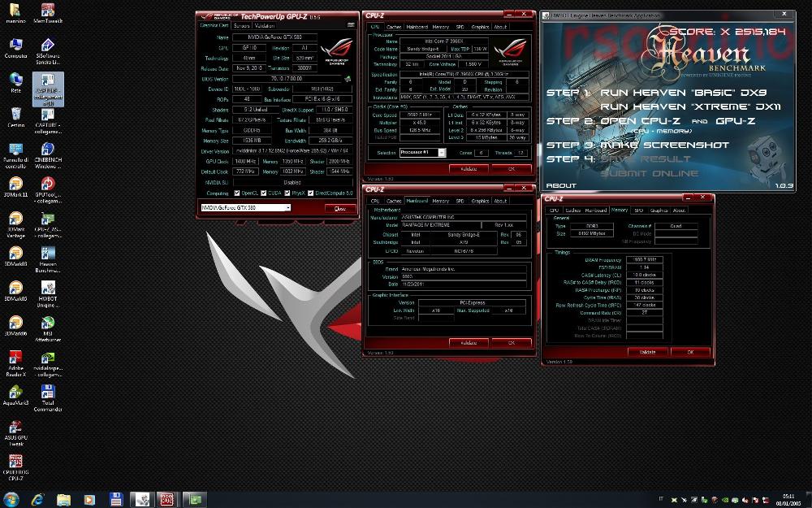812x508 pixels.
Task: Click Open CPU-Z in Heaven benchmark app
Action: coord(641,121)
